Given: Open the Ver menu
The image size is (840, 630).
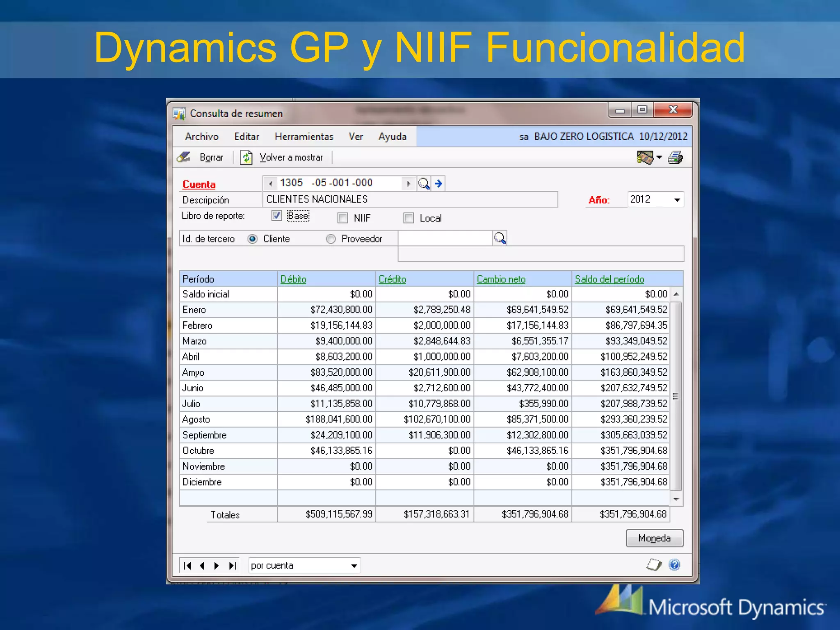Looking at the screenshot, I should click(x=356, y=137).
